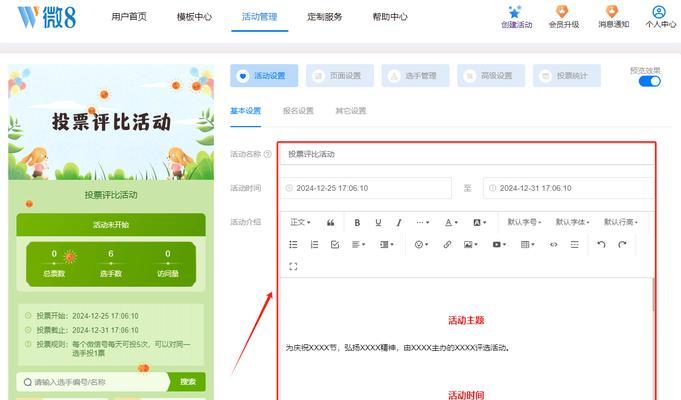Image resolution: width=681 pixels, height=400 pixels.
Task: Expand the more text styles (···) dropdown
Action: pyautogui.click(x=423, y=222)
